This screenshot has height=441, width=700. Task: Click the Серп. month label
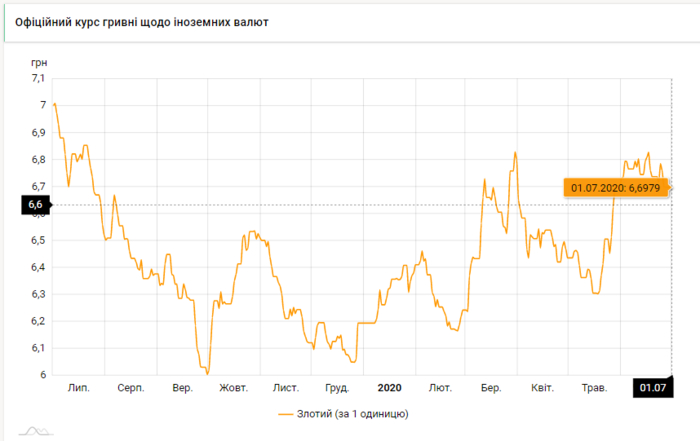pyautogui.click(x=130, y=387)
